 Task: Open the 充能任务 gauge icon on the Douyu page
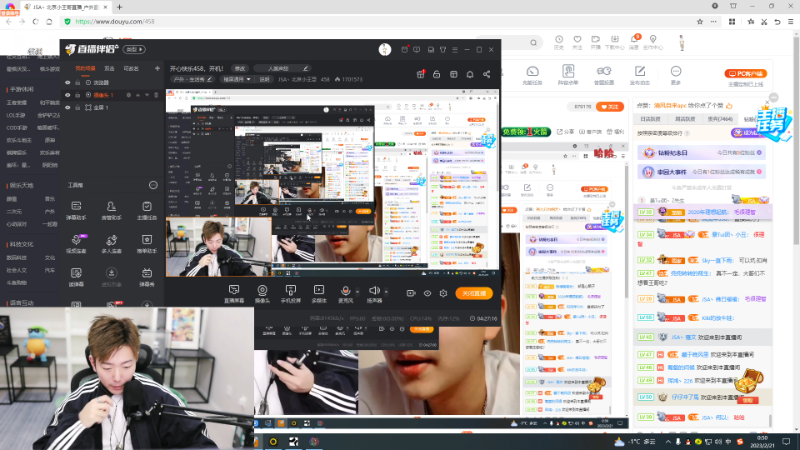(x=532, y=75)
